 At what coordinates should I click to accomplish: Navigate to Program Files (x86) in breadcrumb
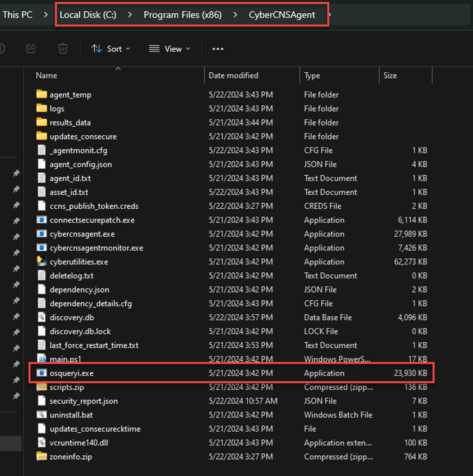(182, 15)
